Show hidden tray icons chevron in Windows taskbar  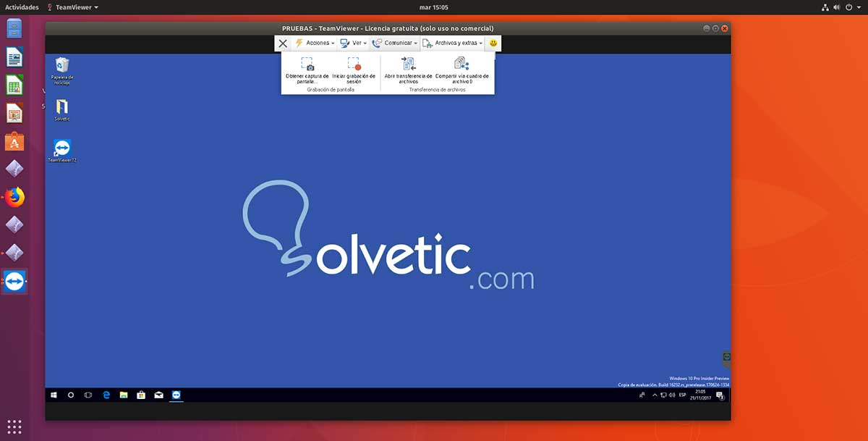[655, 395]
